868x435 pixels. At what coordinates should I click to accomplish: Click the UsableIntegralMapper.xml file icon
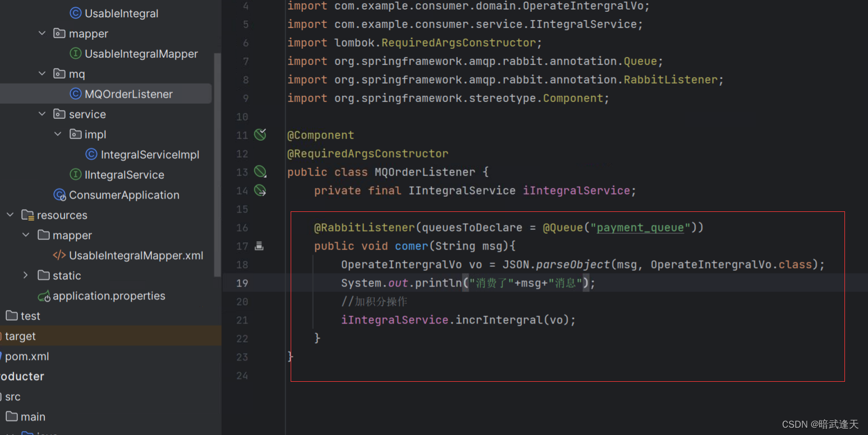pos(59,256)
